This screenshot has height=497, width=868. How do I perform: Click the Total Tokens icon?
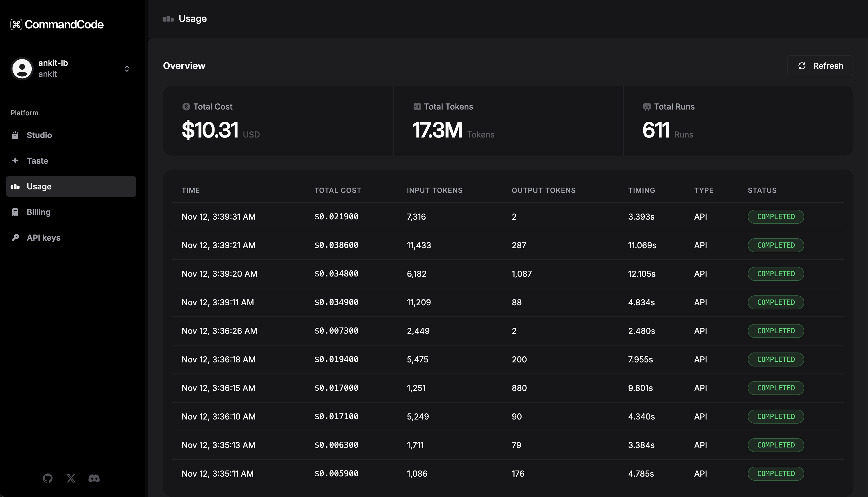[x=417, y=107]
